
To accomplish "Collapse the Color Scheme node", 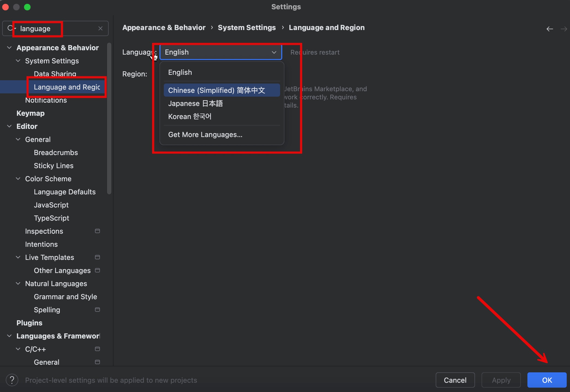I will (x=18, y=179).
